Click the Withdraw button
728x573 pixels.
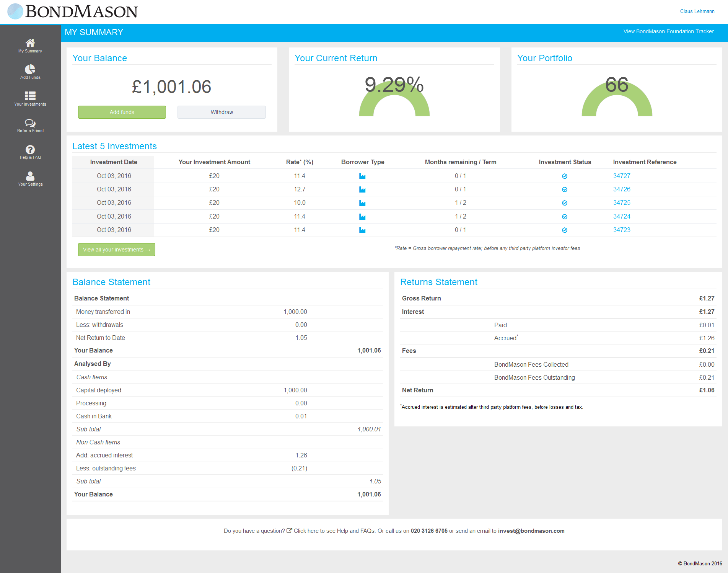(221, 112)
